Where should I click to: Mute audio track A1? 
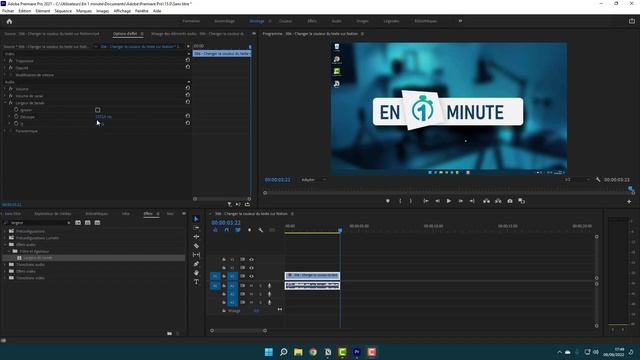click(x=251, y=286)
